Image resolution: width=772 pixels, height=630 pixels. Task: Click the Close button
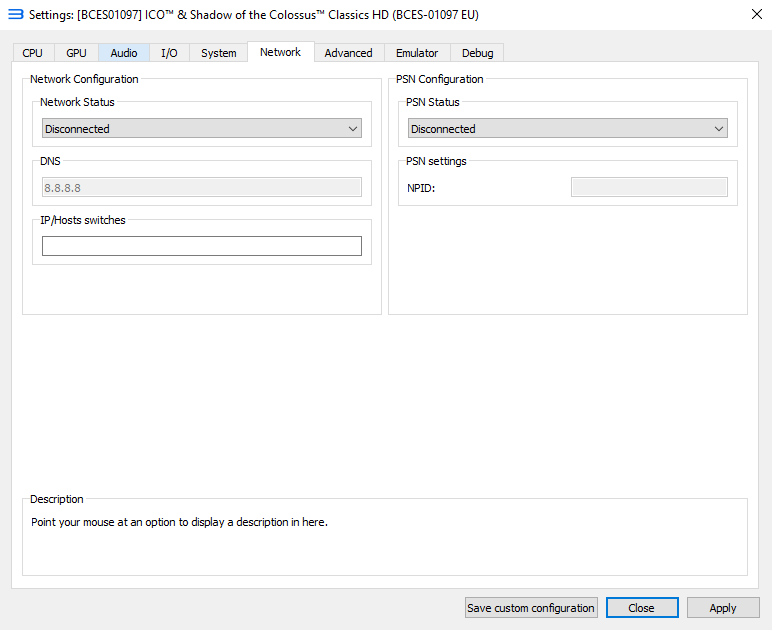642,608
